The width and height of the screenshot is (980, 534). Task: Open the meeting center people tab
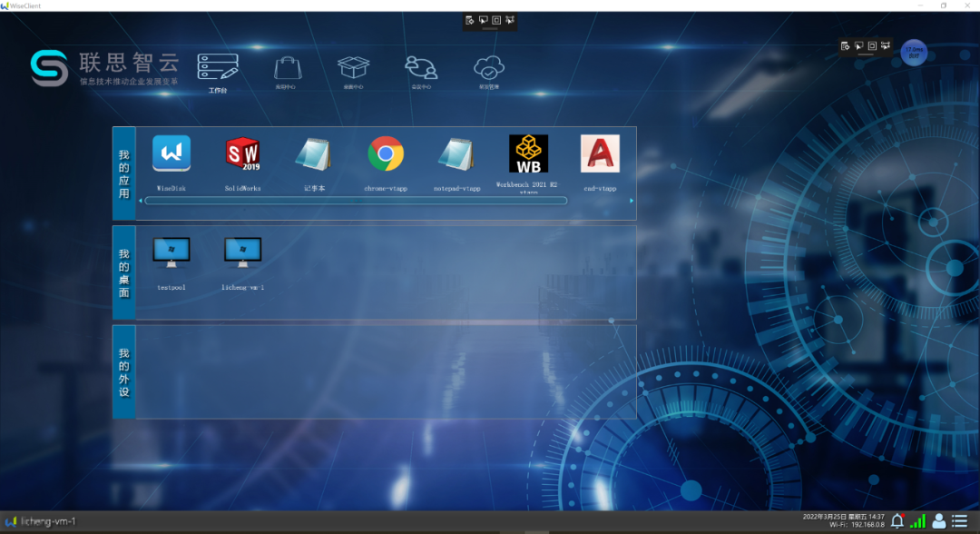point(421,71)
